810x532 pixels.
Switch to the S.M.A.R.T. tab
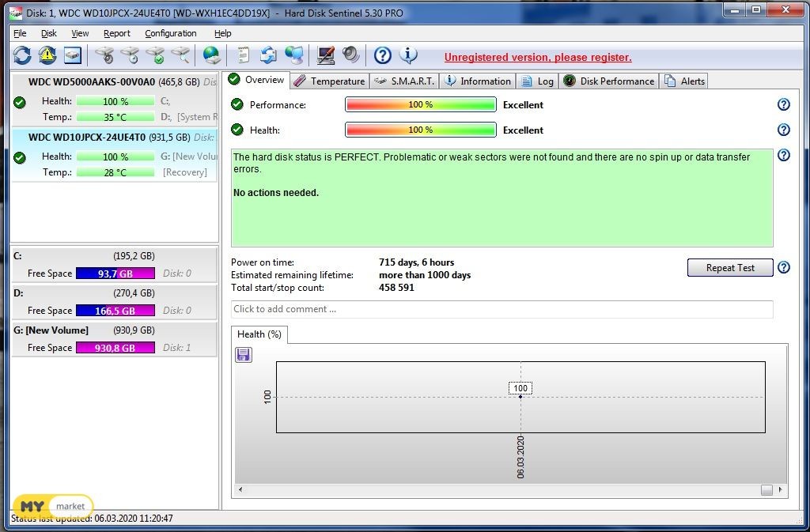tap(404, 81)
